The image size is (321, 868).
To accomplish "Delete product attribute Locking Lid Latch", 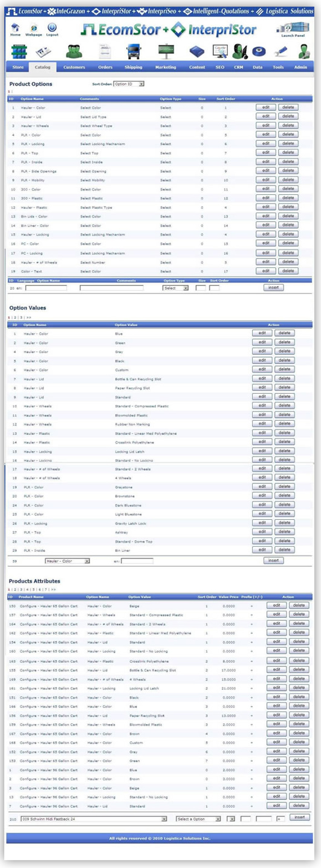I will tap(299, 688).
